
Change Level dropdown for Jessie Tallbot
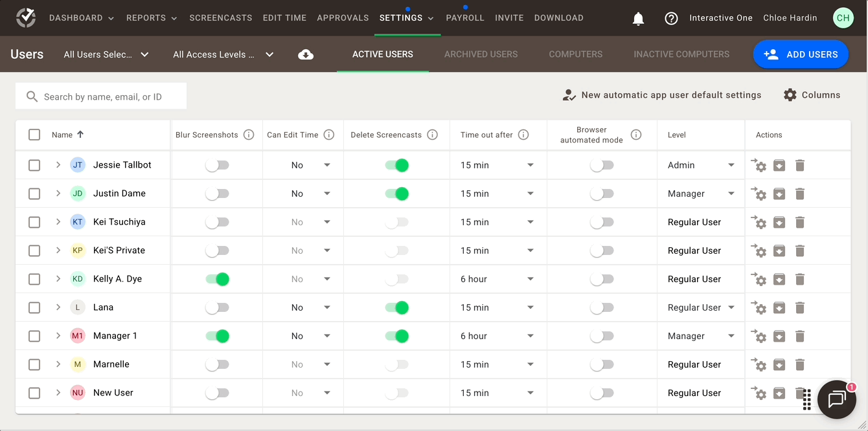(701, 165)
